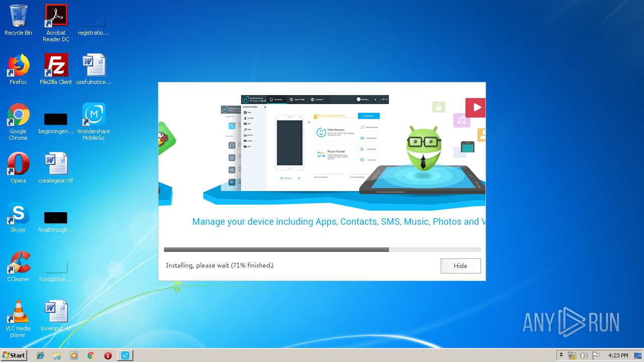This screenshot has height=362, width=644.
Task: Open beginningen... desktop file
Action: (x=56, y=123)
